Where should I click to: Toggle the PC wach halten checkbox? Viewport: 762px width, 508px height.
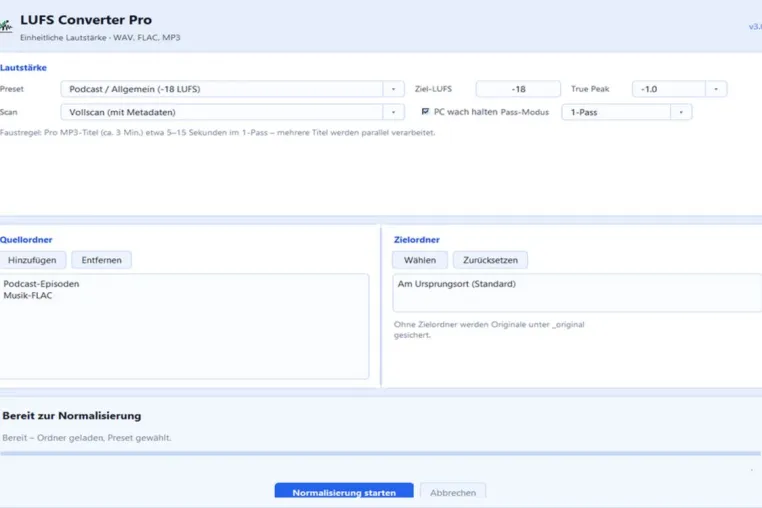point(425,112)
